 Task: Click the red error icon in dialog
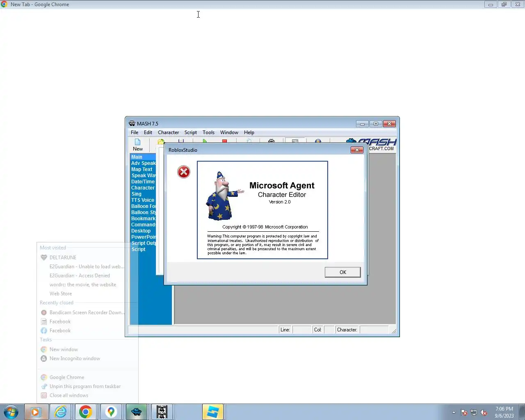pos(184,172)
